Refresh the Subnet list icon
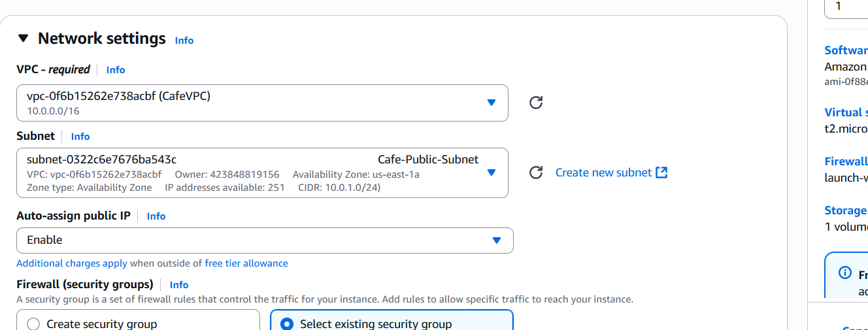The image size is (868, 330). pos(536,173)
